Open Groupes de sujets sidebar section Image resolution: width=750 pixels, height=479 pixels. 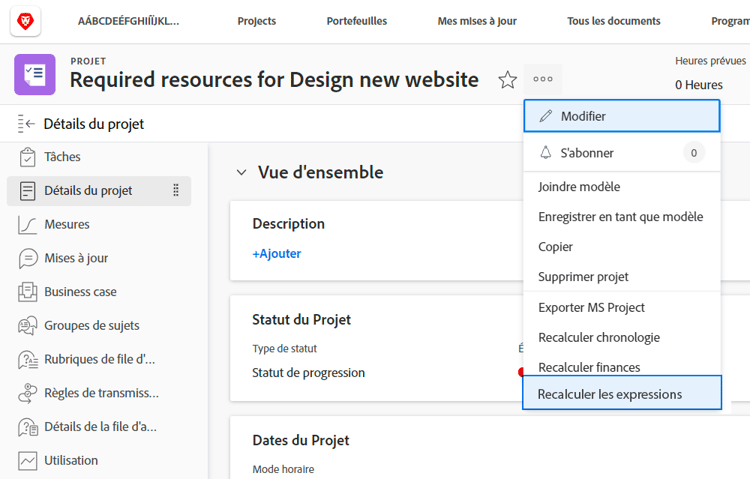point(99,326)
